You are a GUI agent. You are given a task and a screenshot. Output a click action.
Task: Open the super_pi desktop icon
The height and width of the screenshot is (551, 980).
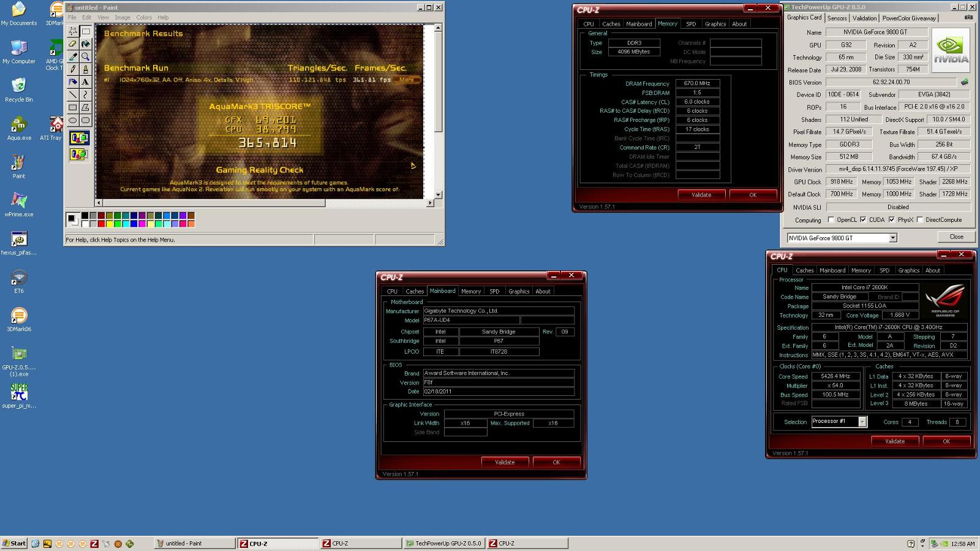(19, 396)
